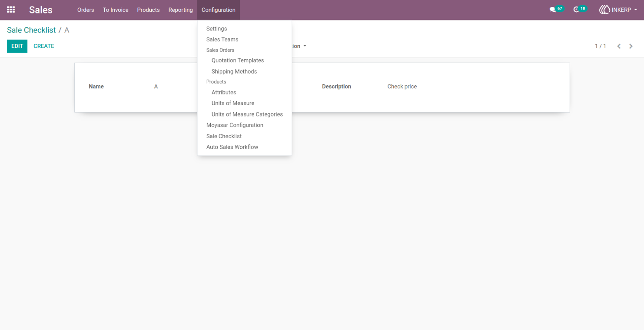Viewport: 644px width, 330px height.
Task: Click the Name field value A
Action: point(156,87)
